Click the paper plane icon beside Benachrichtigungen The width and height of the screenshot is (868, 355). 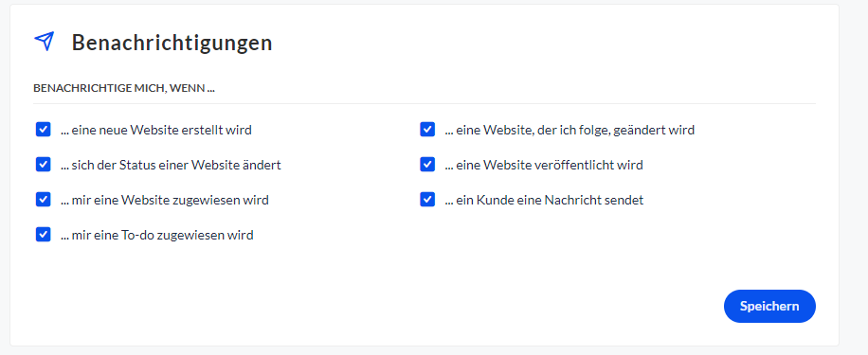point(45,42)
